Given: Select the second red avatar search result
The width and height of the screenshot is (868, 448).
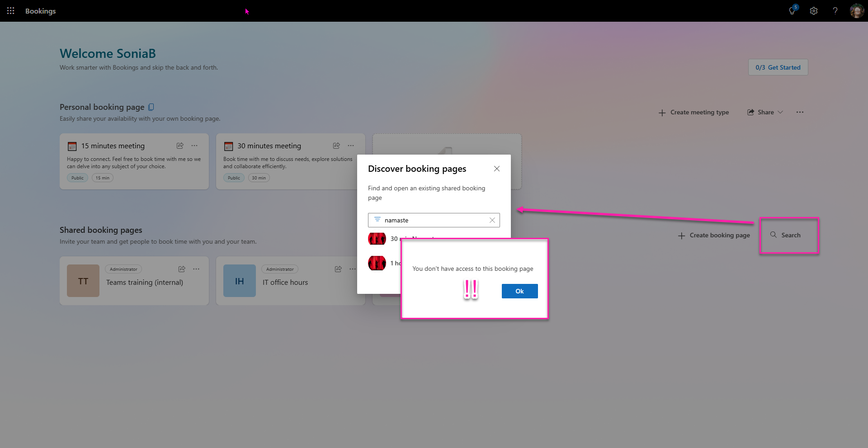Looking at the screenshot, I should [x=377, y=263].
